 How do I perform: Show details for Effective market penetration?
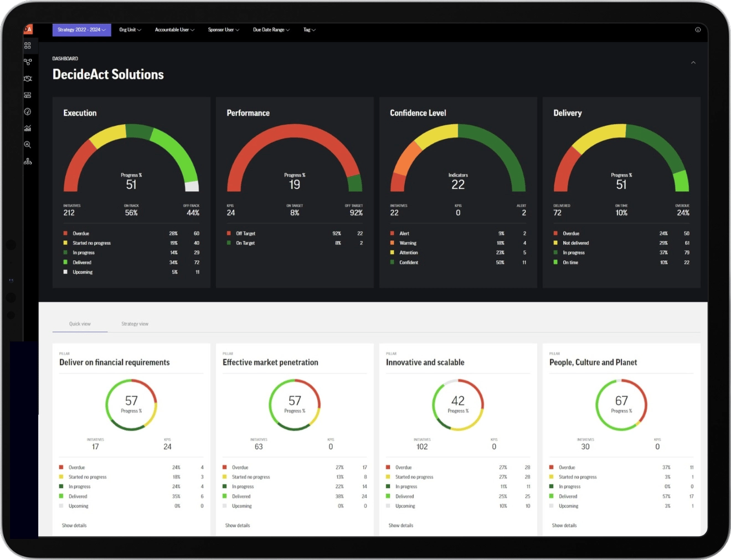238,526
